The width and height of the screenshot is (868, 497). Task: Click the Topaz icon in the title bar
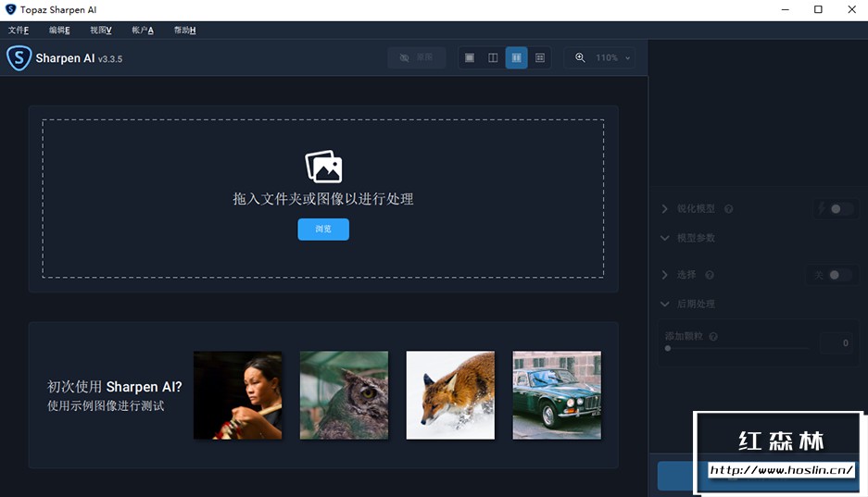(x=10, y=9)
